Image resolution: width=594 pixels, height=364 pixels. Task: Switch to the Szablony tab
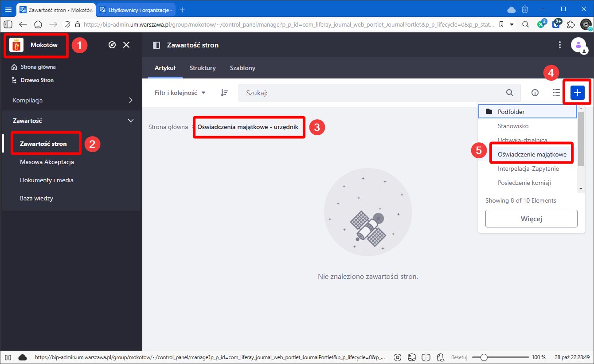point(242,68)
